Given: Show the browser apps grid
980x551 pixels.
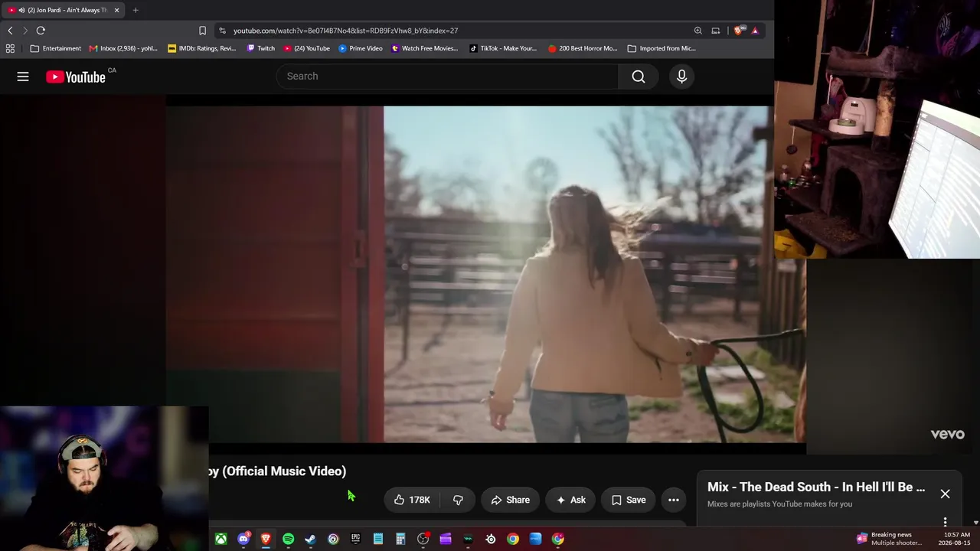Looking at the screenshot, I should click(x=10, y=48).
